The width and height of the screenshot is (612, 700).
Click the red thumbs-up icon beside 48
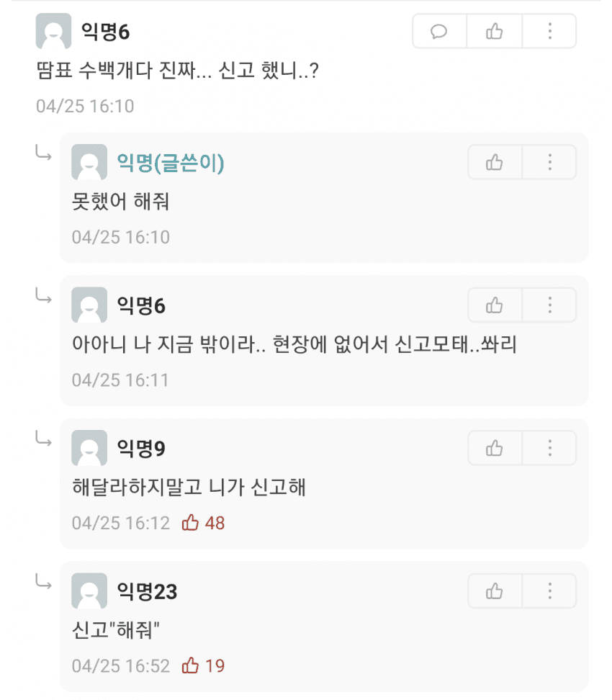click(190, 522)
